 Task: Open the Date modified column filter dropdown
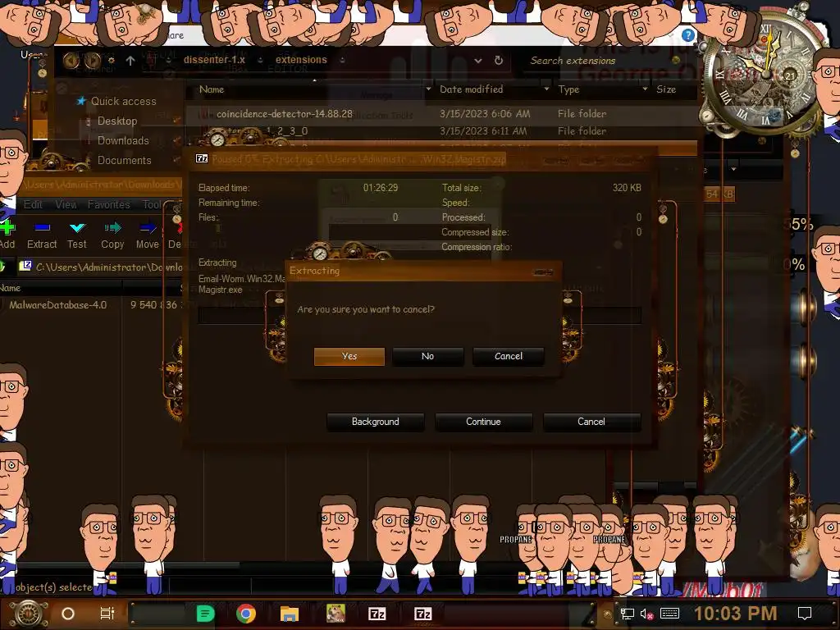[546, 89]
